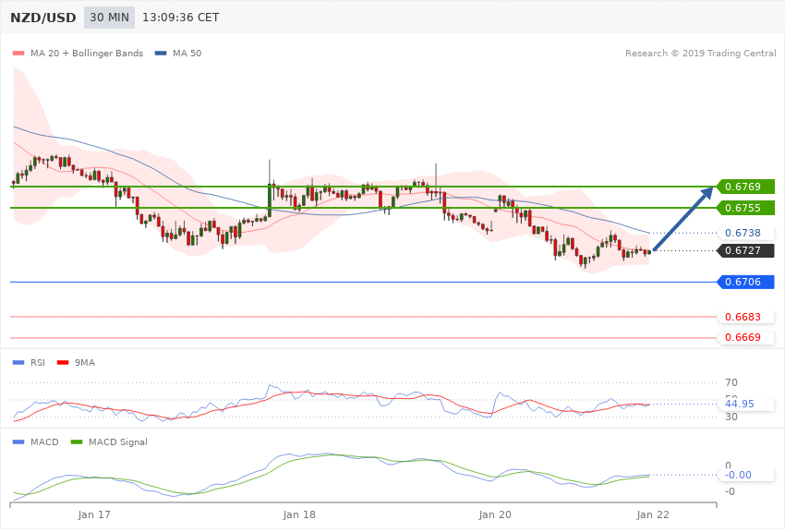The width and height of the screenshot is (785, 532).
Task: Open the Research Trading Central copyright link
Action: 700,53
